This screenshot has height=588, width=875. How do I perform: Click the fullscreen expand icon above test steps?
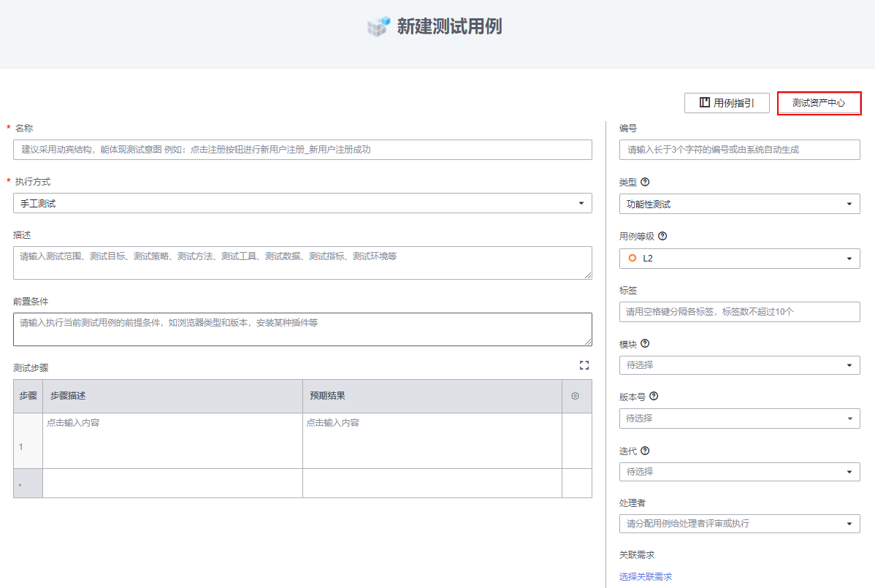[x=584, y=365]
